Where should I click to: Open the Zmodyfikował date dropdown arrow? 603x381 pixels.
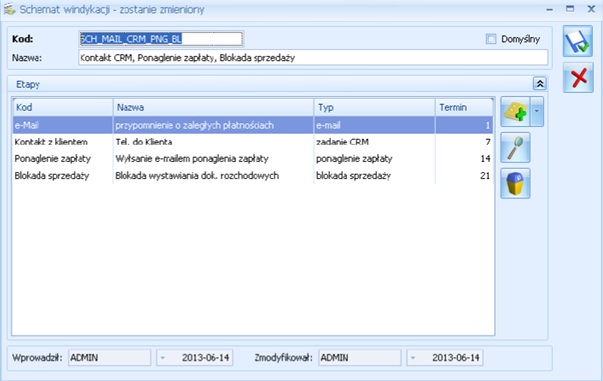[413, 358]
